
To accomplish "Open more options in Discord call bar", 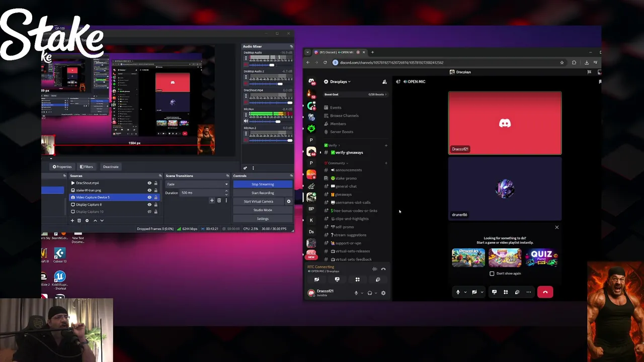I will click(528, 292).
